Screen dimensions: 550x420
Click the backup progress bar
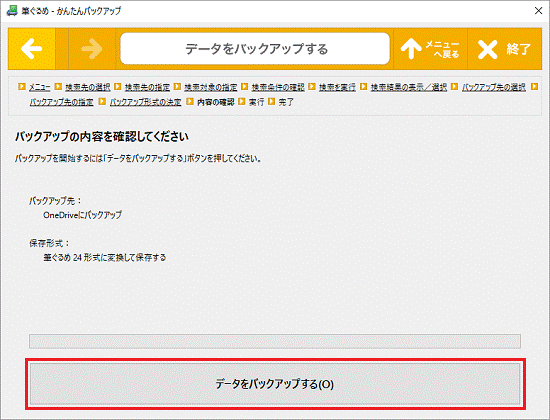[275, 341]
